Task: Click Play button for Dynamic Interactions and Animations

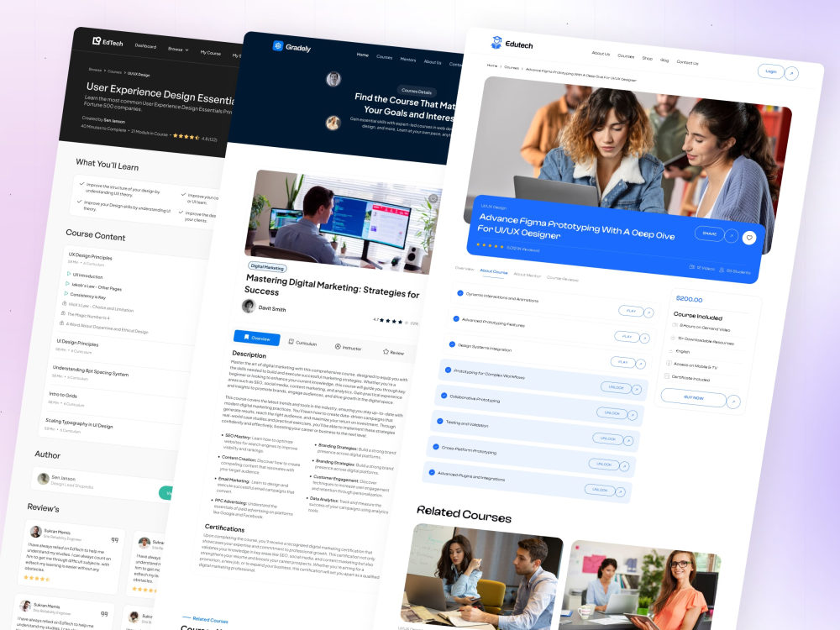Action: [631, 311]
